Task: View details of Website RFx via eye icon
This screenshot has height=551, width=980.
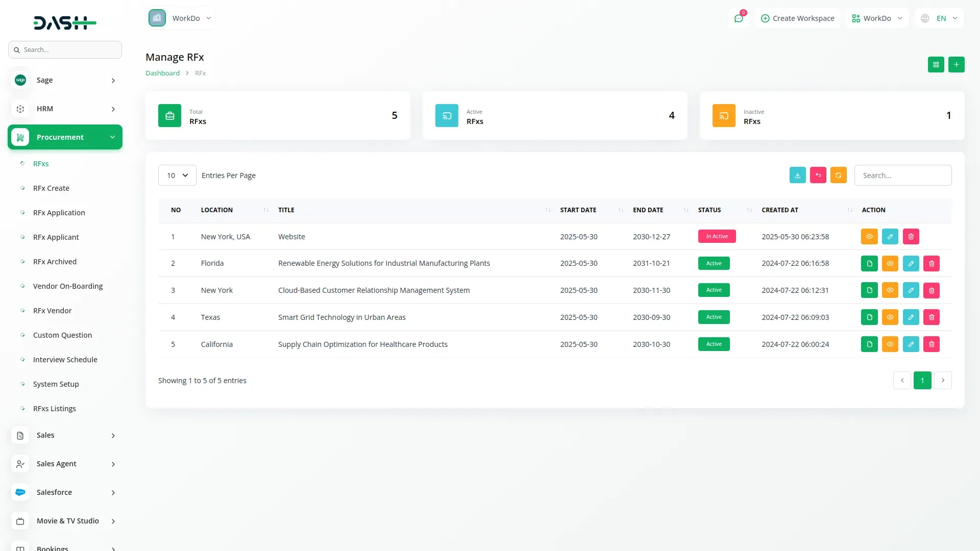Action: pos(869,236)
